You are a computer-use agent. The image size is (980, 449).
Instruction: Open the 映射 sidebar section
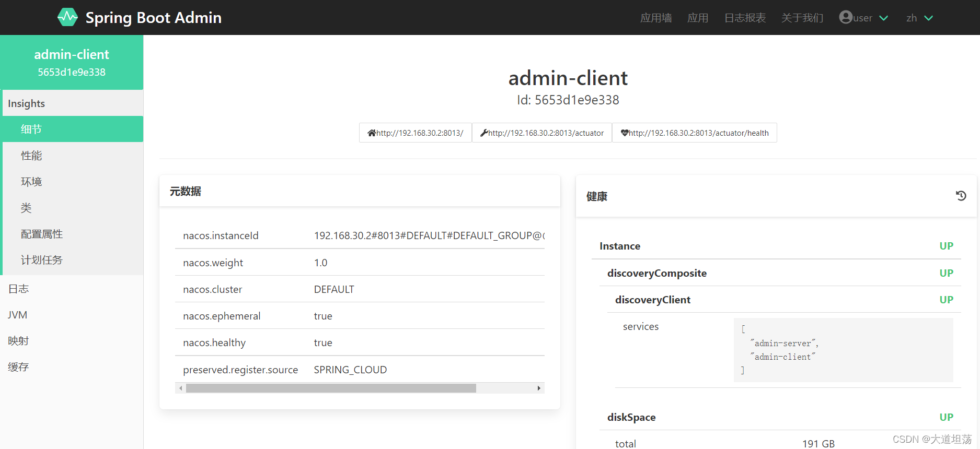[x=72, y=340]
